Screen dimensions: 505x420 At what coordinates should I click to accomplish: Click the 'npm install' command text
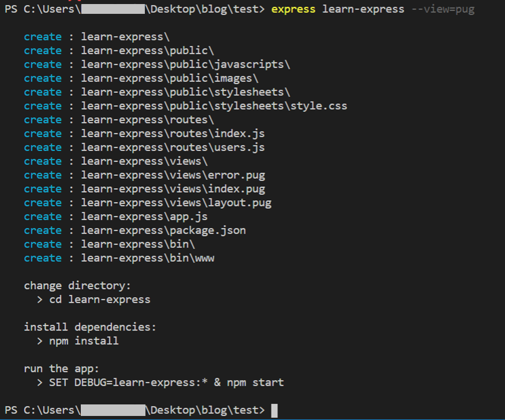(84, 341)
